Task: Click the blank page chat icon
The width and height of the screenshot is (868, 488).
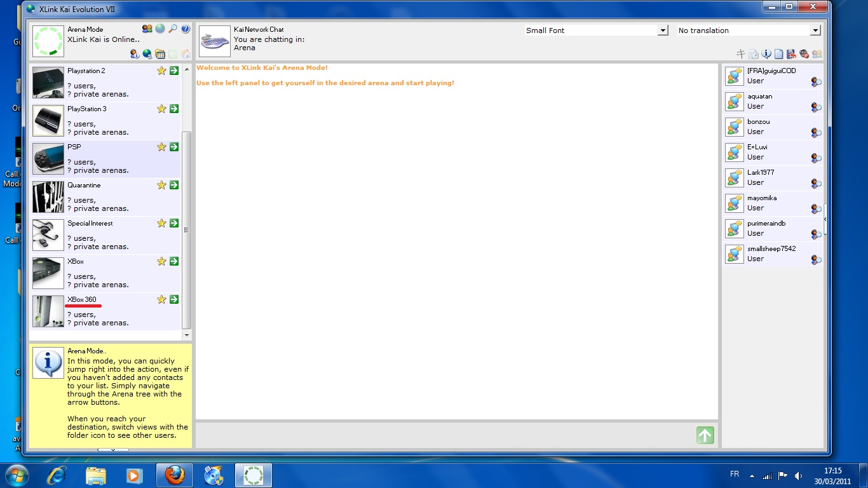Action: point(779,54)
